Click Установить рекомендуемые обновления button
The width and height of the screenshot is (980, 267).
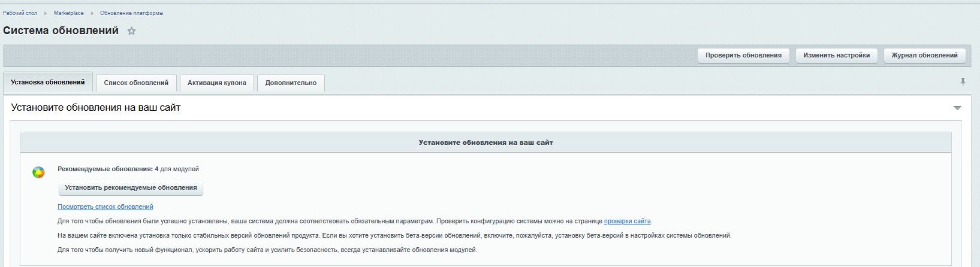(x=131, y=188)
